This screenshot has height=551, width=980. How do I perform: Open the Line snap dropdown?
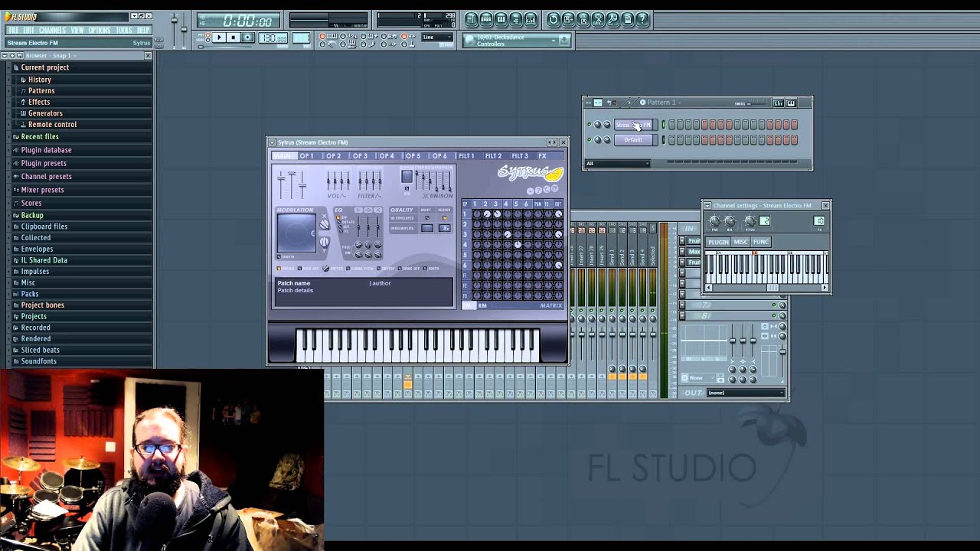click(437, 37)
